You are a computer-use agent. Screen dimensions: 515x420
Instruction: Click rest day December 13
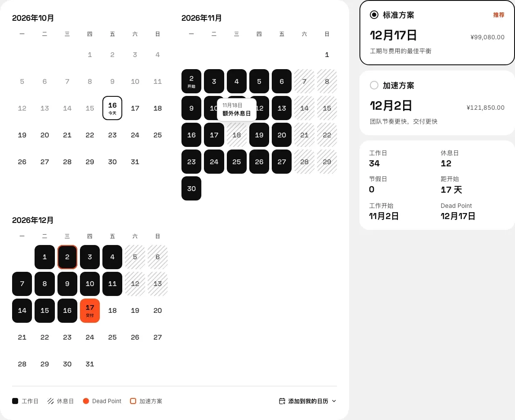158,284
